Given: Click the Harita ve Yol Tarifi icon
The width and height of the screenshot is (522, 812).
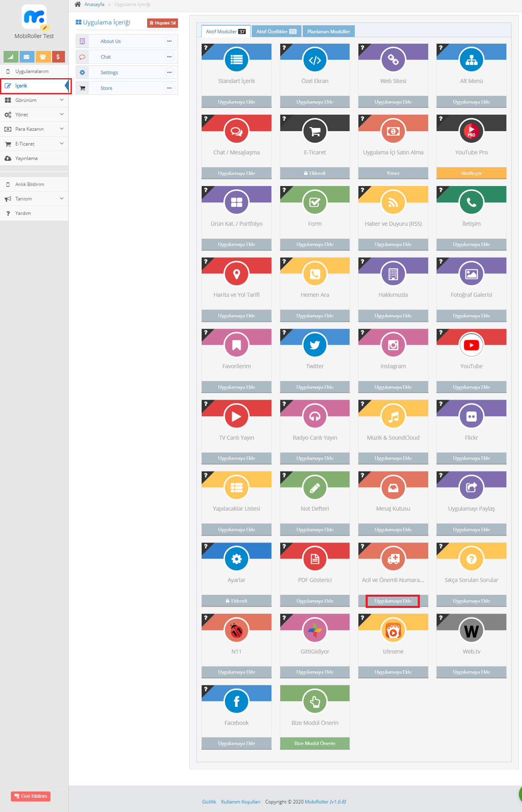Looking at the screenshot, I should 237,274.
